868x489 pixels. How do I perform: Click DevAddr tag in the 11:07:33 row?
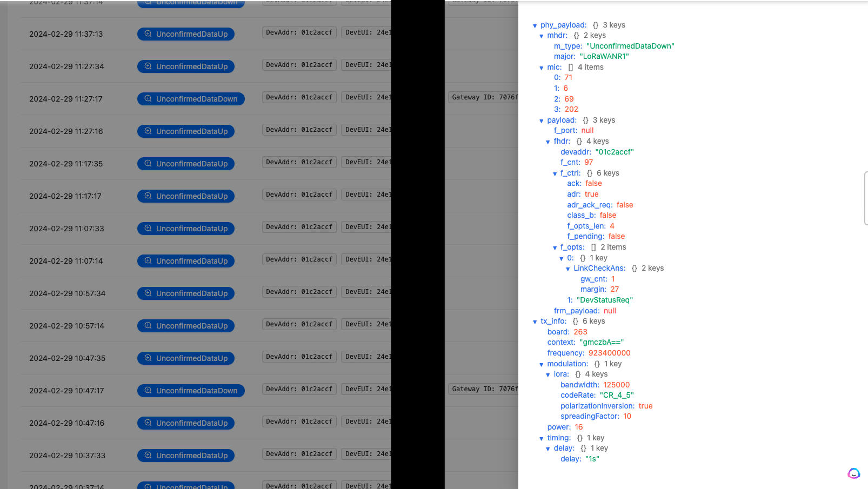299,227
